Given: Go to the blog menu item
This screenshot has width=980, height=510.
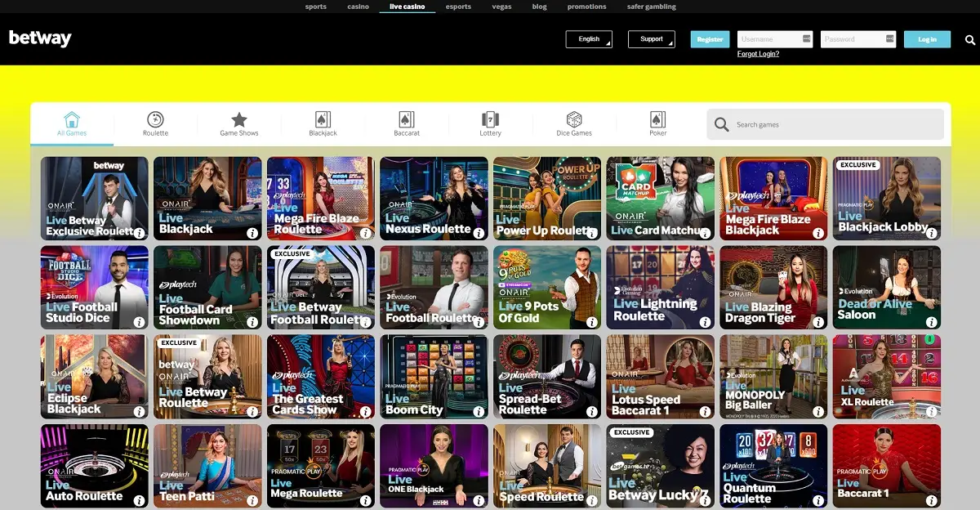Looking at the screenshot, I should [540, 7].
